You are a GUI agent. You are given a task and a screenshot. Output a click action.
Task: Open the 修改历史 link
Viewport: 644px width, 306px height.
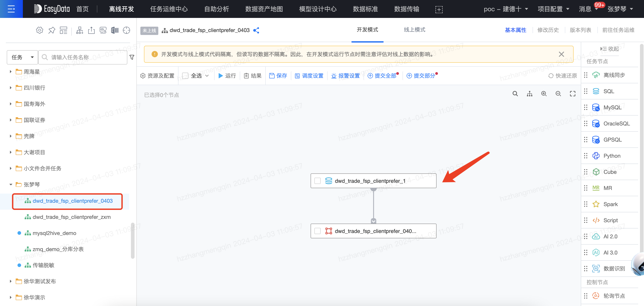point(548,30)
